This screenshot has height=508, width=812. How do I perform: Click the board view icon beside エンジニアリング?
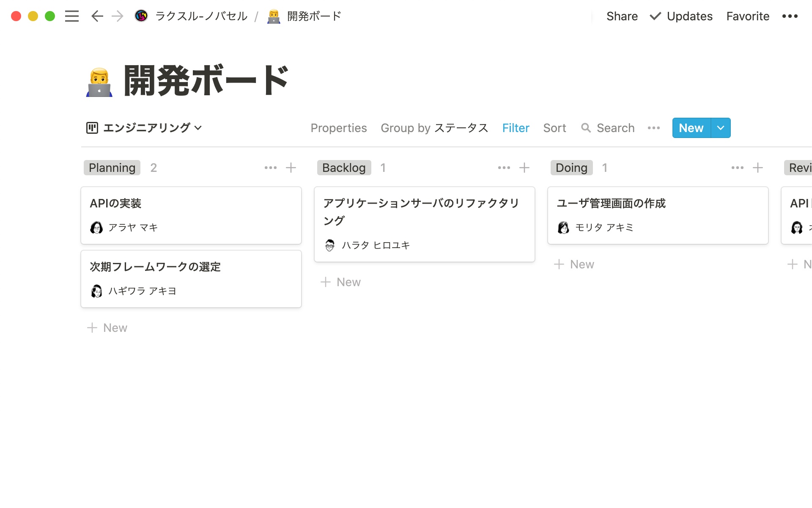point(92,127)
